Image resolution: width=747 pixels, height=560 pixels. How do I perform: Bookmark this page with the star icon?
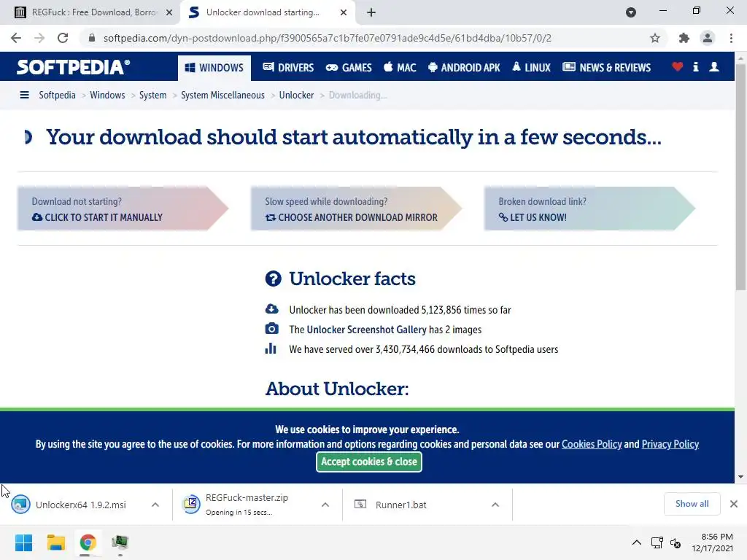[655, 38]
